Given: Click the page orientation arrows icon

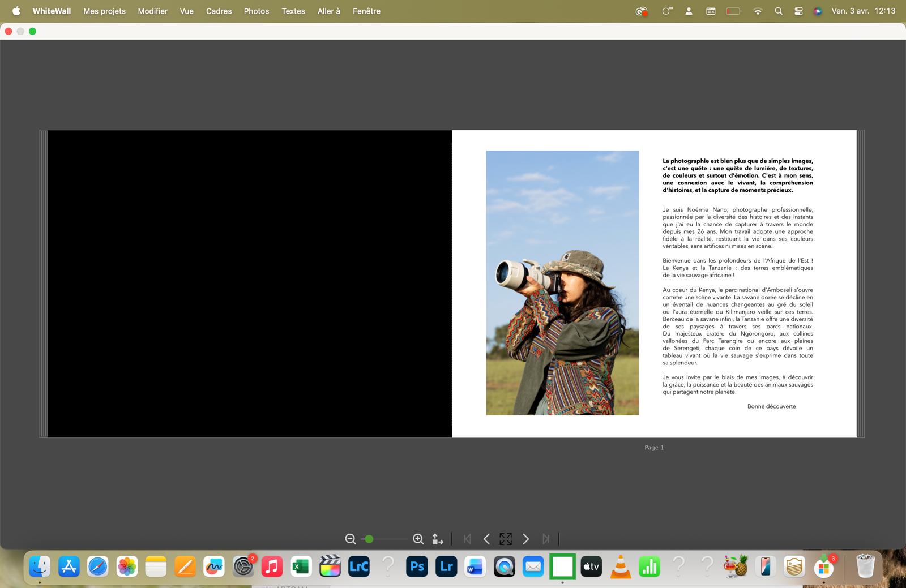Looking at the screenshot, I should tap(438, 539).
